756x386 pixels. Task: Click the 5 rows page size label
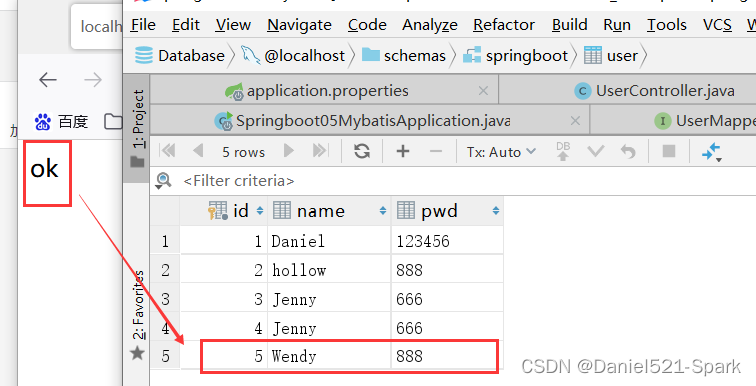243,152
